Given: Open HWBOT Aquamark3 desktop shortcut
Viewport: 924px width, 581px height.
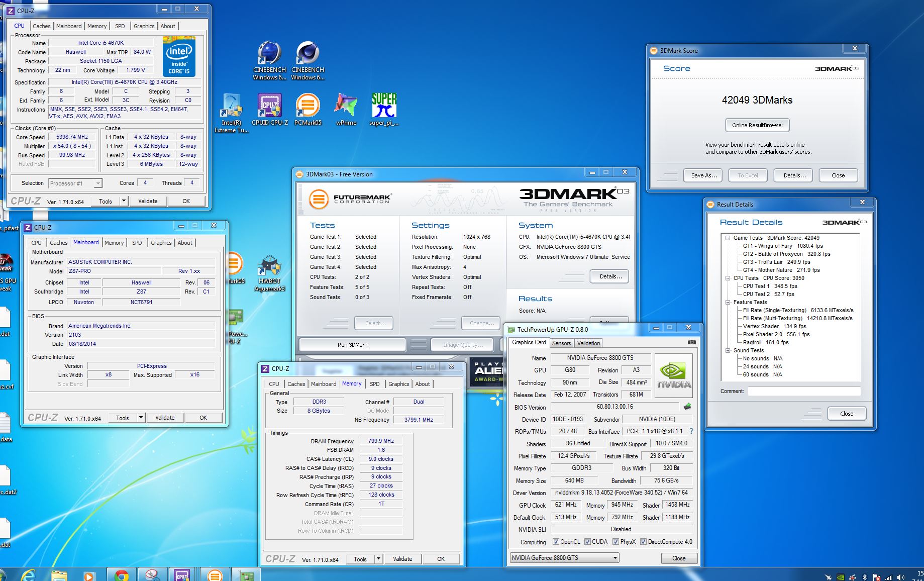Looking at the screenshot, I should pos(269,274).
